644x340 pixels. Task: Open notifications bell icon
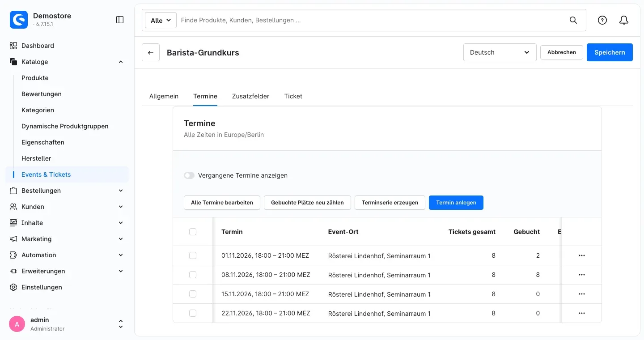pos(624,20)
